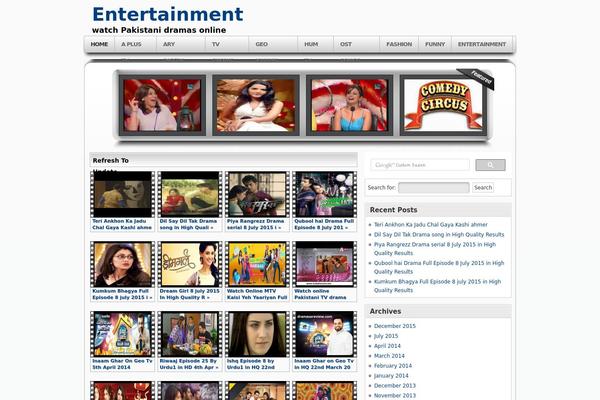Open the Comedy Circus featured thumbnail

(x=443, y=105)
